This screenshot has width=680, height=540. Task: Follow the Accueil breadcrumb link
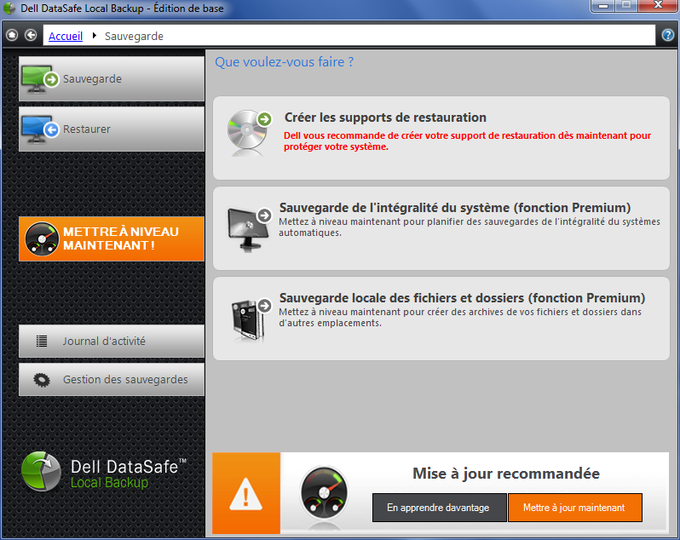point(65,36)
